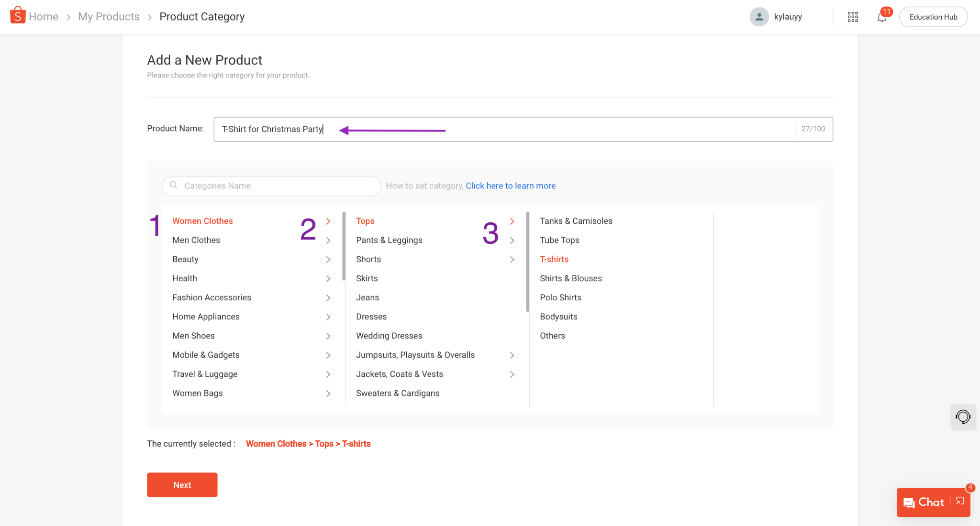
Task: Select the Pants & Leggings subcategory
Action: point(389,240)
